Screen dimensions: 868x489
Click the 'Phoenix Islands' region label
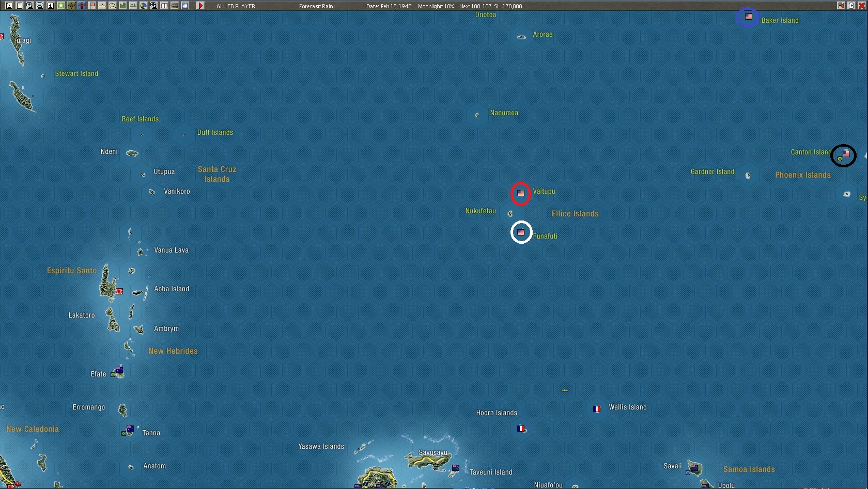(803, 175)
